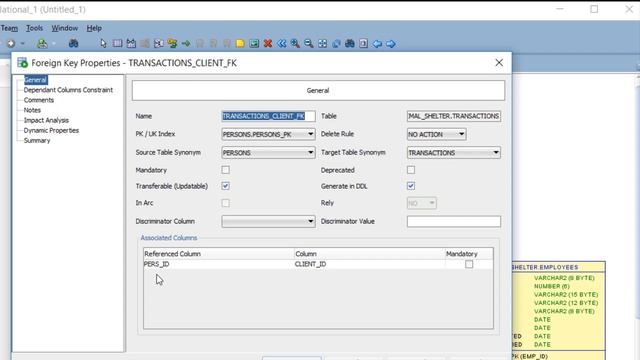Open the Rely dropdown

[x=422, y=203]
